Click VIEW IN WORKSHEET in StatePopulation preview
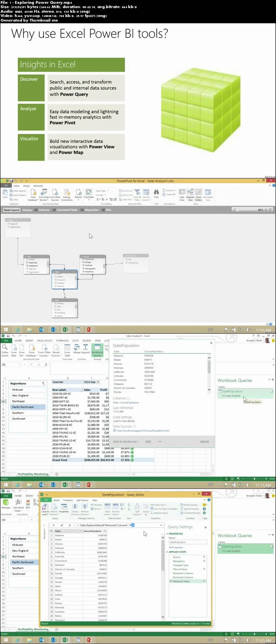 (125, 442)
